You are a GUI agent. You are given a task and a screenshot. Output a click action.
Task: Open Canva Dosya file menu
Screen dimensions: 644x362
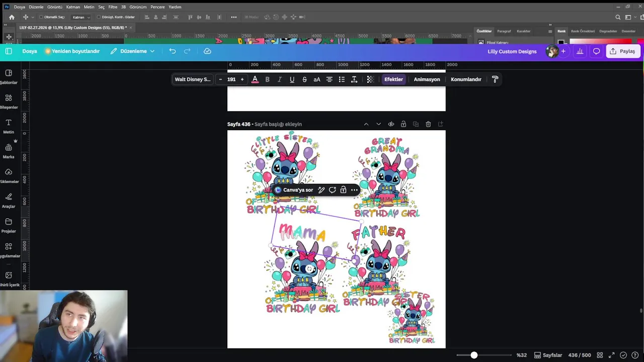[x=30, y=51]
